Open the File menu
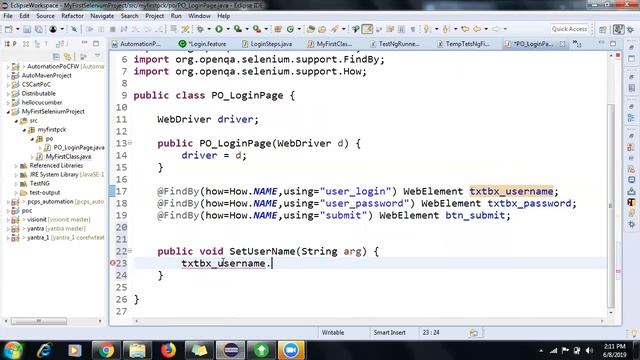This screenshot has width=640, height=360. (8, 16)
